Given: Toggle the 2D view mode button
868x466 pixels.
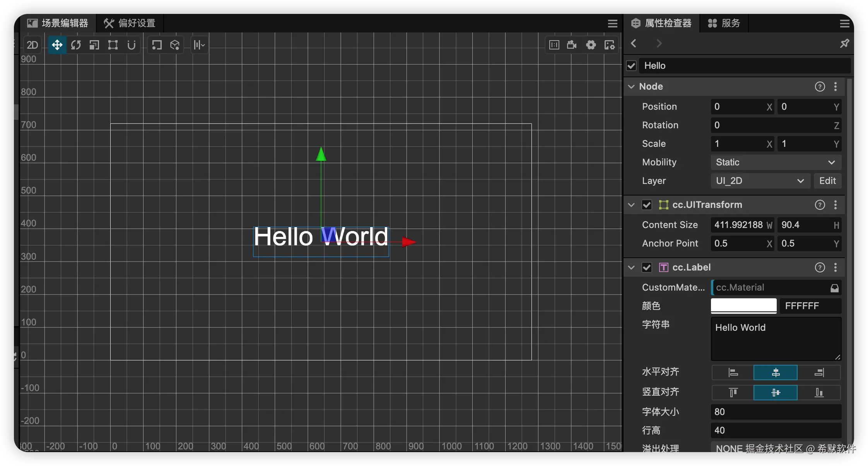Looking at the screenshot, I should [32, 45].
